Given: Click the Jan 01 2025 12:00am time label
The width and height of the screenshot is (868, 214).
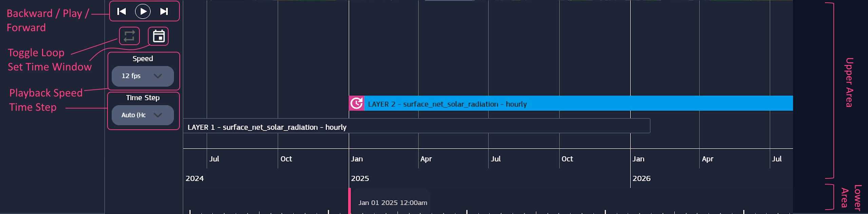Looking at the screenshot, I should point(392,202).
